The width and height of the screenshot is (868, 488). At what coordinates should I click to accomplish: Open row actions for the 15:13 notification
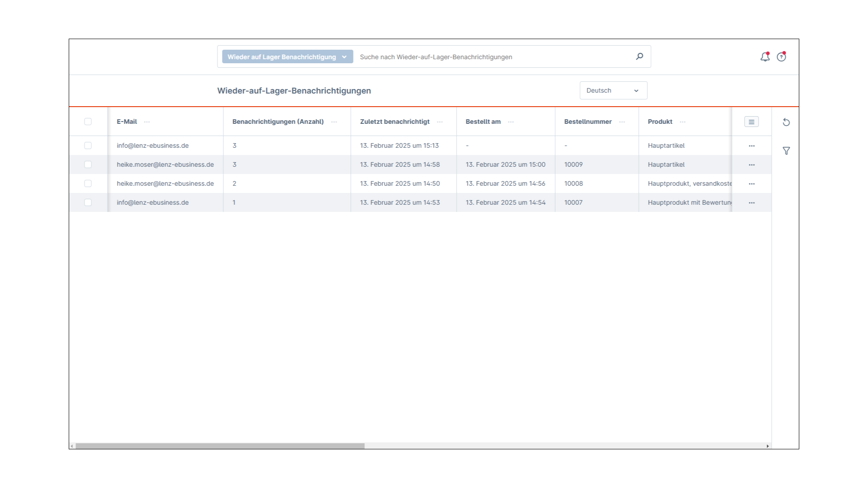pos(751,146)
